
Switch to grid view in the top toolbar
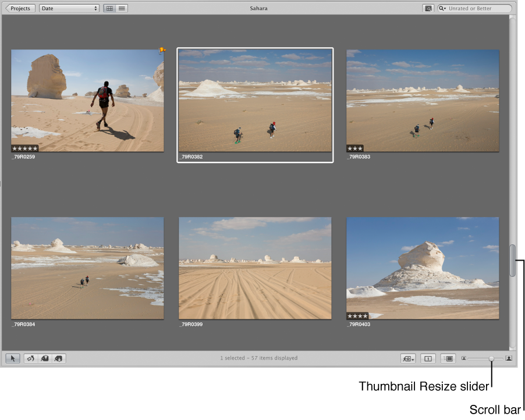pyautogui.click(x=109, y=8)
